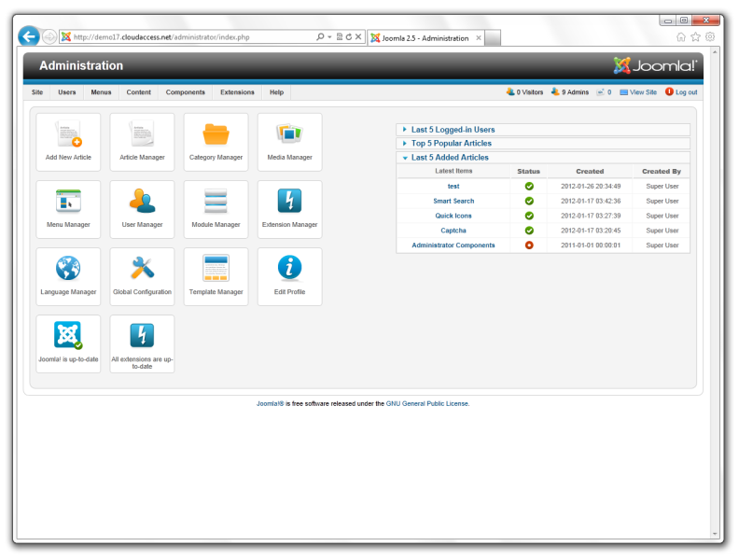Toggle published status of Quick Icons article
The height and width of the screenshot is (560, 739).
[x=529, y=216]
